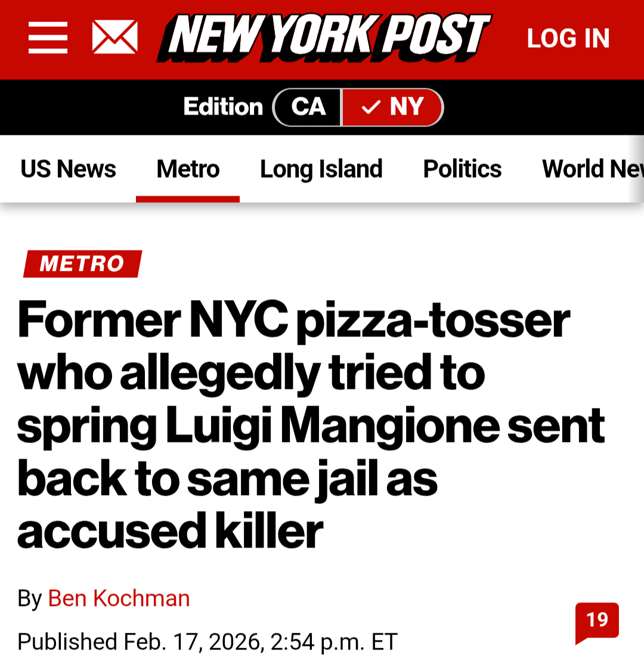
Task: Click the red METRO category tag
Action: pos(82,264)
